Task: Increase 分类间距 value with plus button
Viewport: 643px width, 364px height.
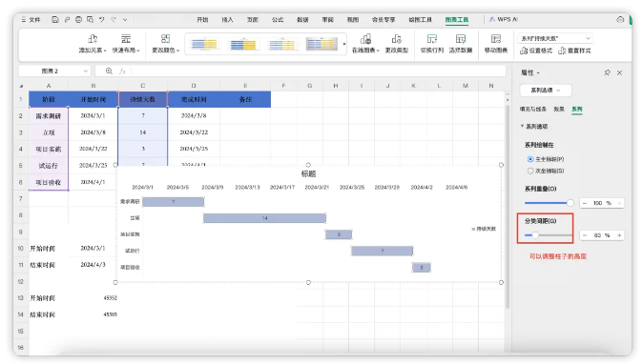Action: click(x=619, y=235)
